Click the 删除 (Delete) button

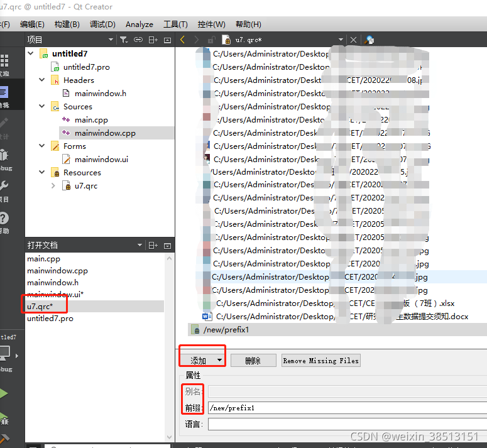tap(253, 361)
